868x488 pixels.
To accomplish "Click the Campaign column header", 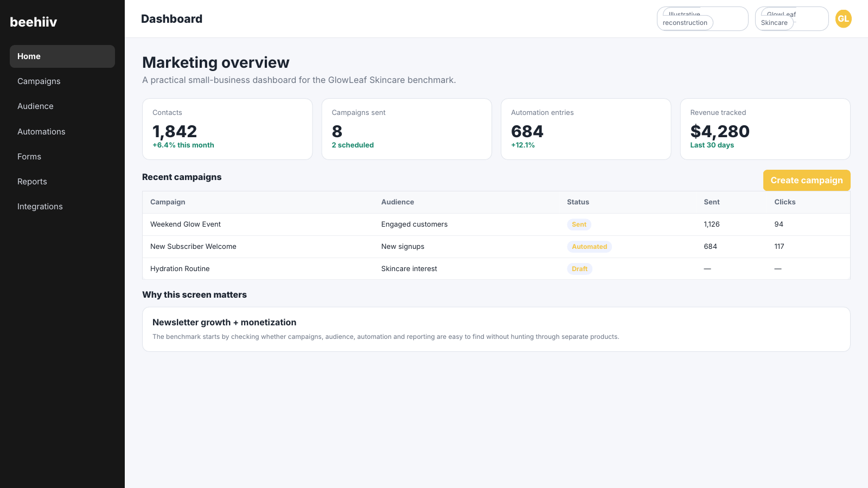I will pyautogui.click(x=168, y=202).
